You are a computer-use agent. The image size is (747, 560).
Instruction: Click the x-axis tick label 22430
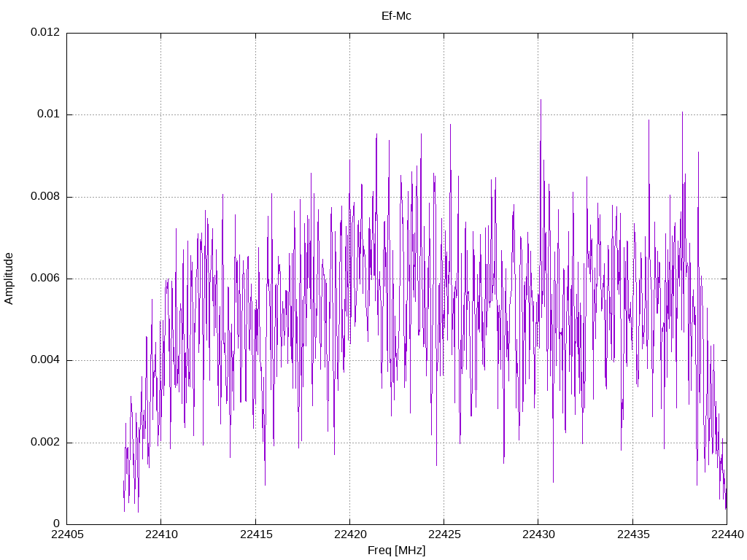[x=539, y=534]
